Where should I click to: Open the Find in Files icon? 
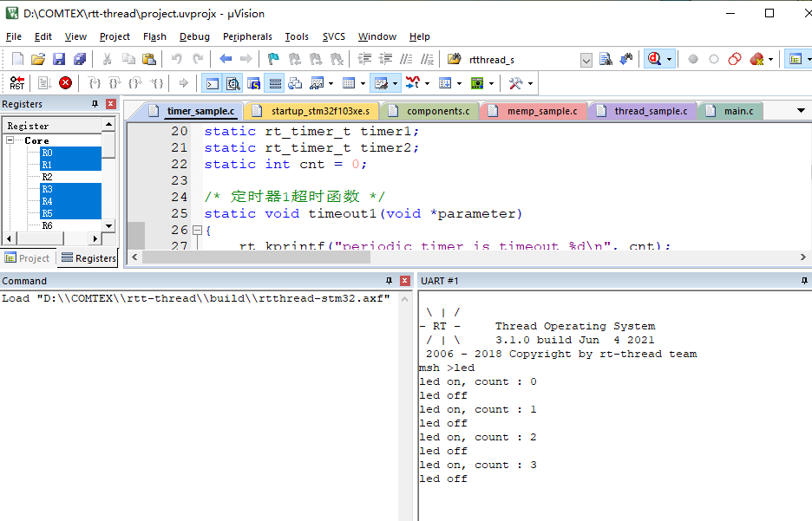point(455,59)
